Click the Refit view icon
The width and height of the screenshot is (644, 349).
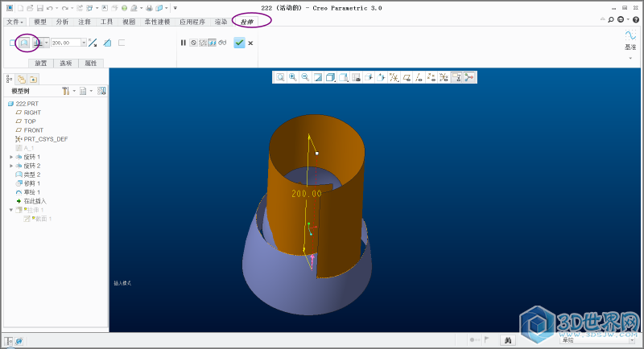tap(280, 77)
